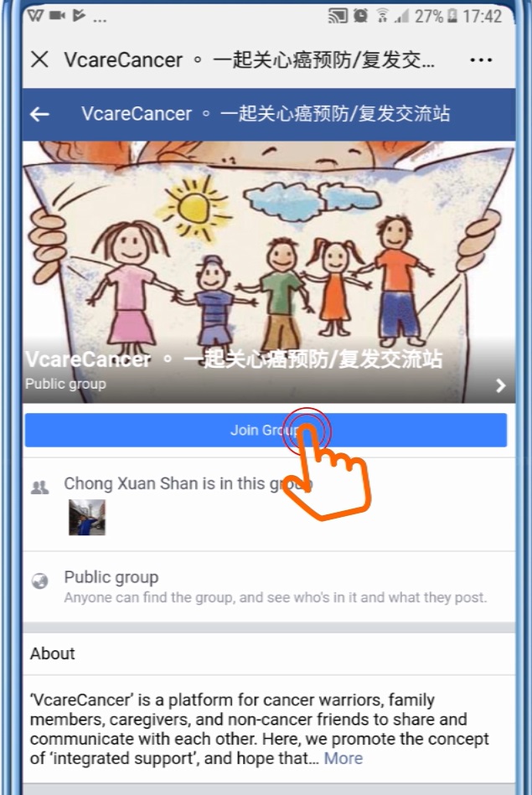Image resolution: width=532 pixels, height=795 pixels.
Task: Expand group info with right chevron
Action: [501, 386]
